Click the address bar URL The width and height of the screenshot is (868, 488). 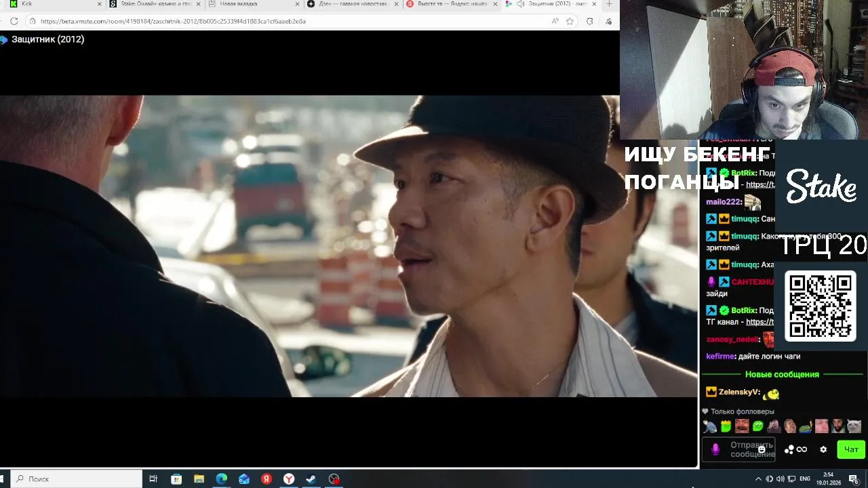[173, 21]
